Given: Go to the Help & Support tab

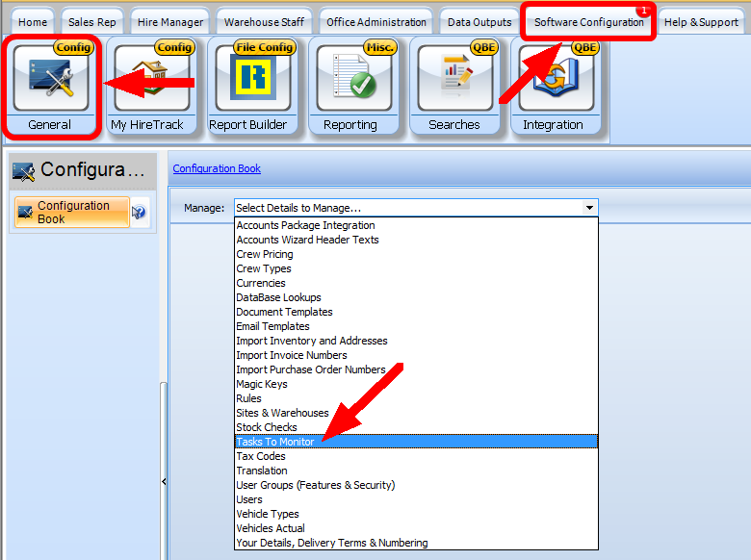Looking at the screenshot, I should (x=701, y=22).
